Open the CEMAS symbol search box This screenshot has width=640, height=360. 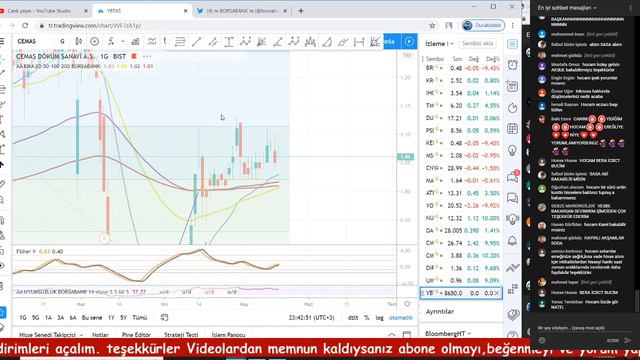(x=27, y=41)
